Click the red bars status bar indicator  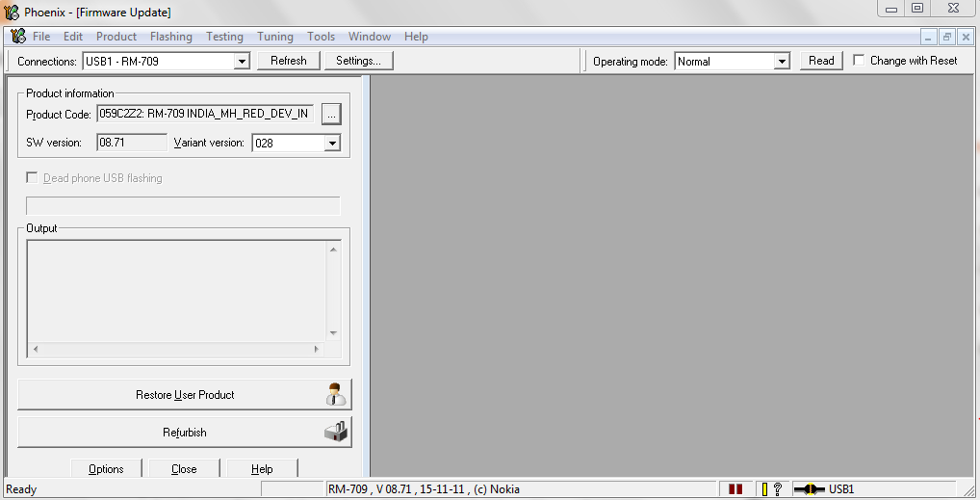pos(735,488)
